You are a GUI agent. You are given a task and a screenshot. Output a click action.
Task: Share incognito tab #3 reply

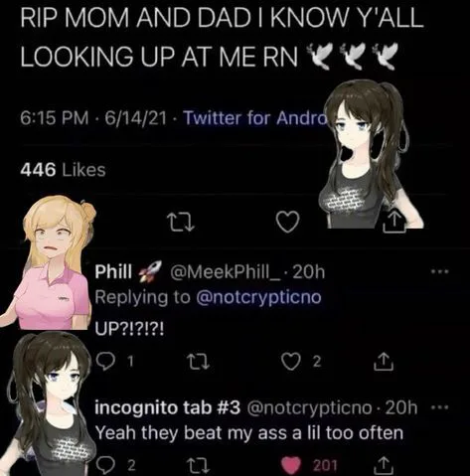click(384, 465)
